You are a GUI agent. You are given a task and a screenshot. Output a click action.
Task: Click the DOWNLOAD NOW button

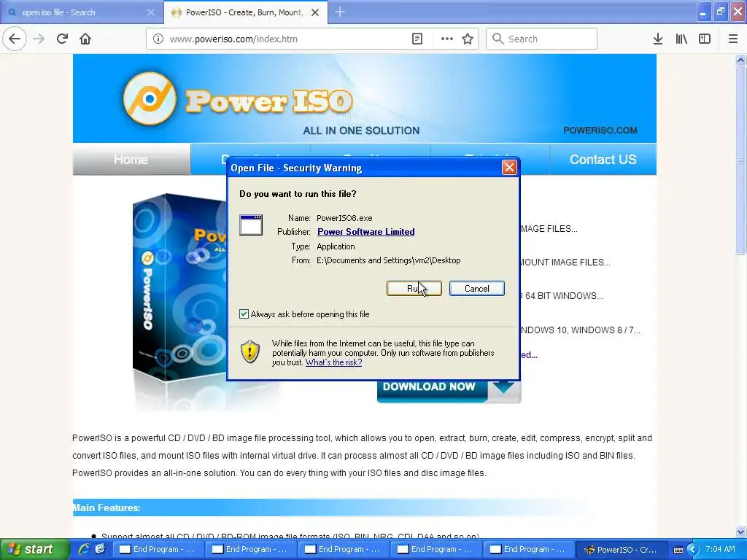[449, 391]
